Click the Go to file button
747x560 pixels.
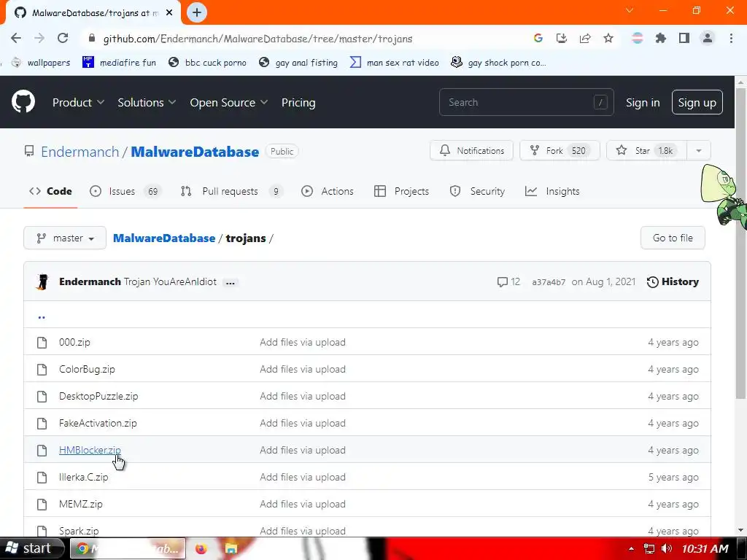coord(673,238)
